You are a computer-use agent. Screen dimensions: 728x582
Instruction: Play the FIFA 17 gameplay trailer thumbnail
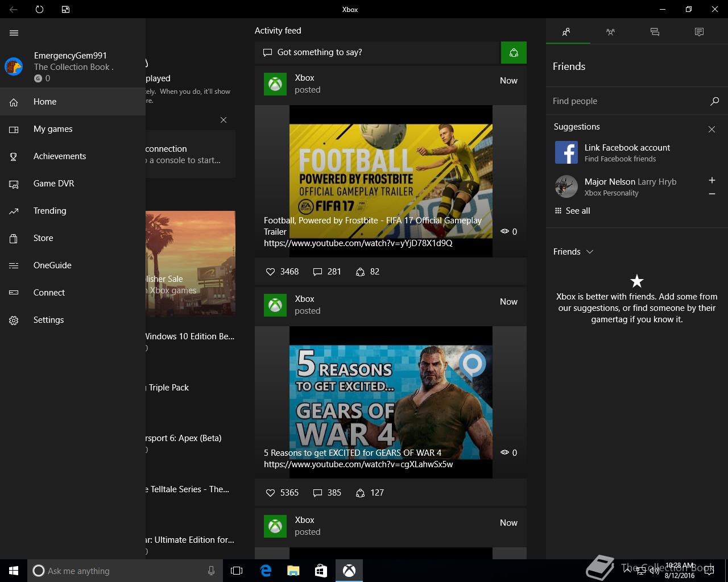[391, 181]
